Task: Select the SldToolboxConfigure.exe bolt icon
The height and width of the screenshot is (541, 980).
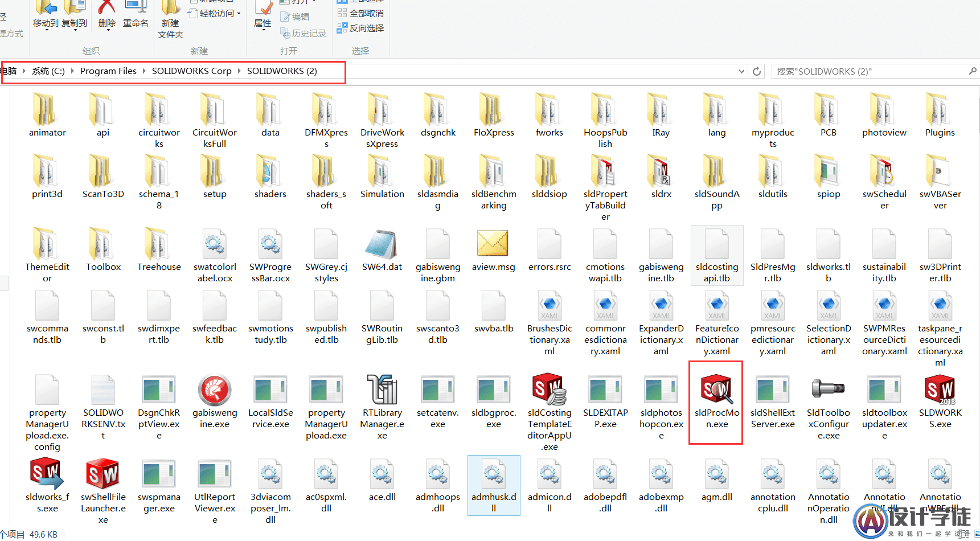Action: (x=828, y=388)
